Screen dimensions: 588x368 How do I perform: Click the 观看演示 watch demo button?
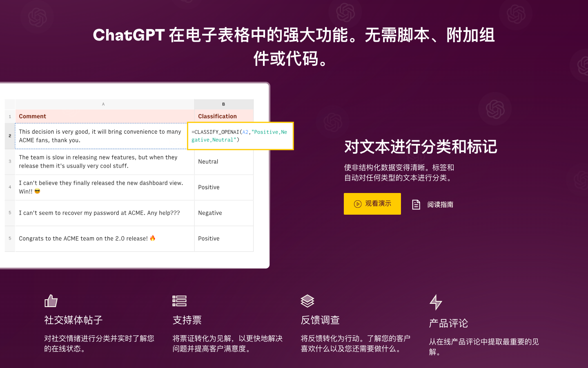coord(372,204)
